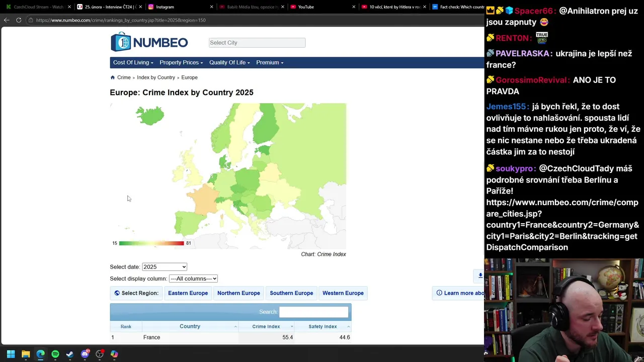The width and height of the screenshot is (644, 362).
Task: Close the Instagram tab
Action: pos(211,7)
